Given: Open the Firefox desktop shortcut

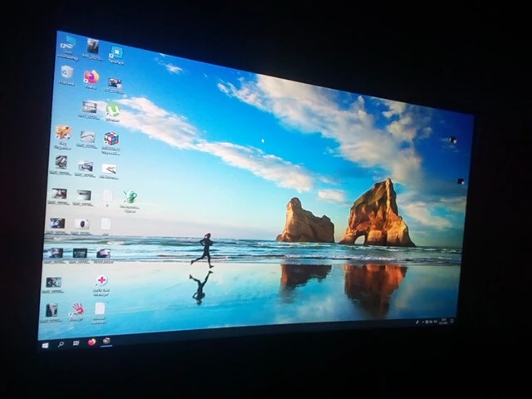Looking at the screenshot, I should (x=91, y=79).
